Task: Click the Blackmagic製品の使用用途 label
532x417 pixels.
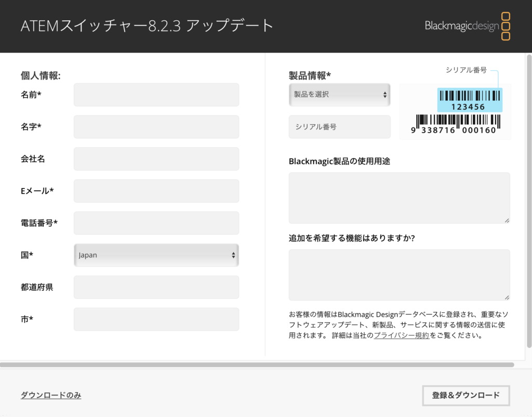Action: pos(339,161)
